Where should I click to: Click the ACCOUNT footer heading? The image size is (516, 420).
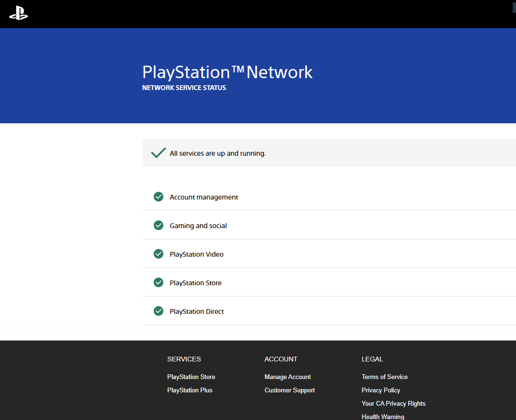click(281, 359)
